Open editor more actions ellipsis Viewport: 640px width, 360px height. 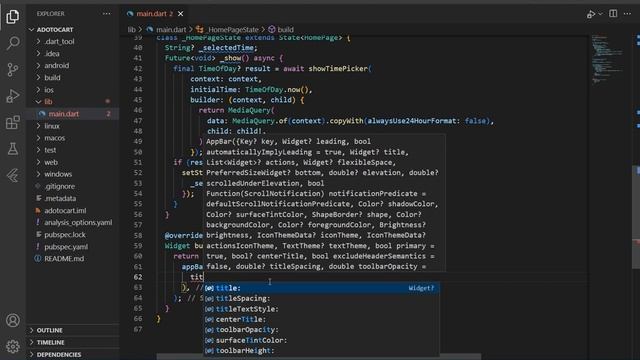628,13
